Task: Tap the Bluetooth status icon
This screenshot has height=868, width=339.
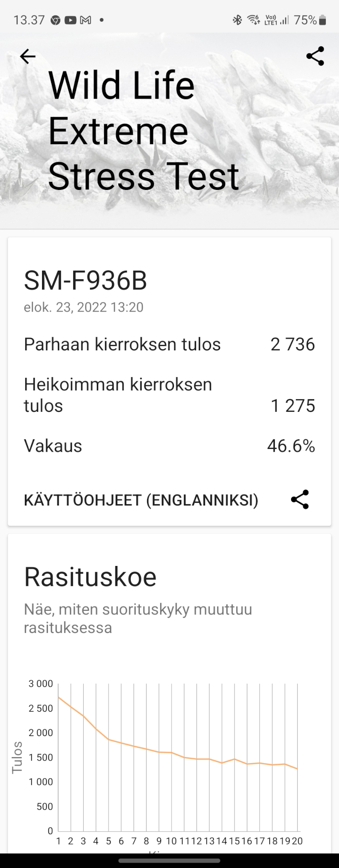Action: click(237, 20)
